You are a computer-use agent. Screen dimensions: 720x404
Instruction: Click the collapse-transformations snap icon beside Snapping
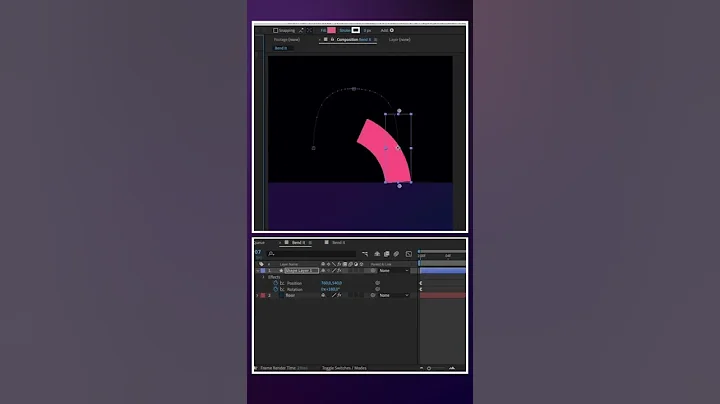point(309,30)
